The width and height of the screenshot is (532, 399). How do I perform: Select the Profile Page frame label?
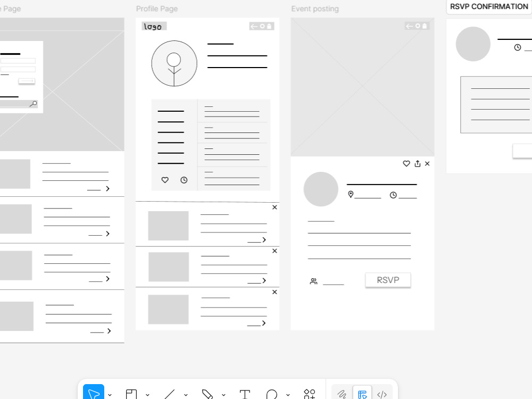157,9
